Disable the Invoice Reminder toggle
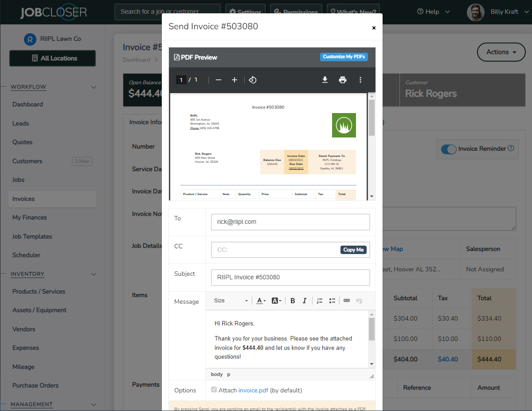This screenshot has width=532, height=411. 449,149
